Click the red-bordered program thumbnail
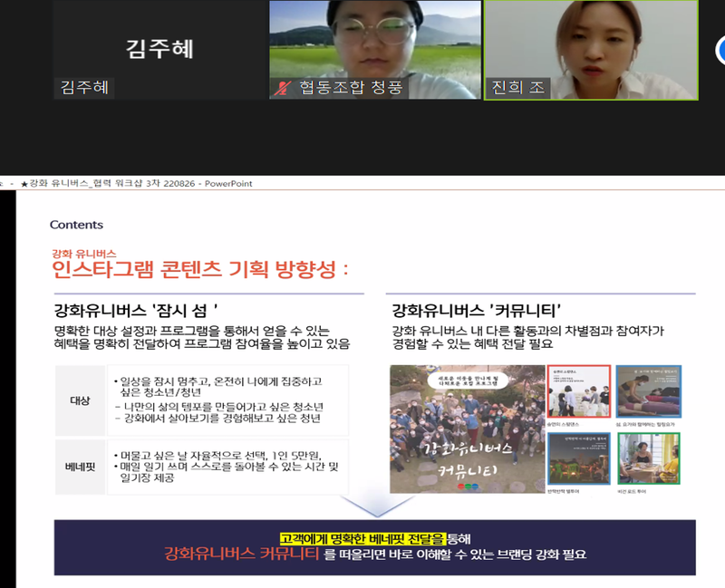The height and width of the screenshot is (588, 725). point(577,395)
